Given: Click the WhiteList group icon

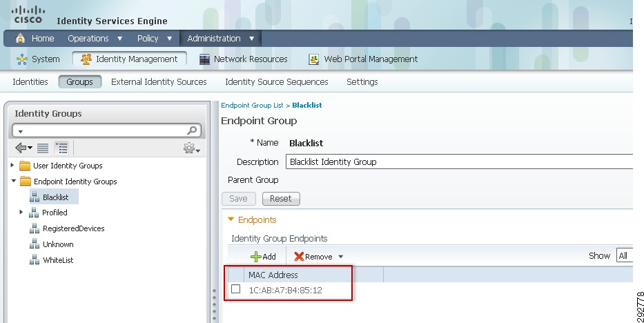Looking at the screenshot, I should pos(35,260).
